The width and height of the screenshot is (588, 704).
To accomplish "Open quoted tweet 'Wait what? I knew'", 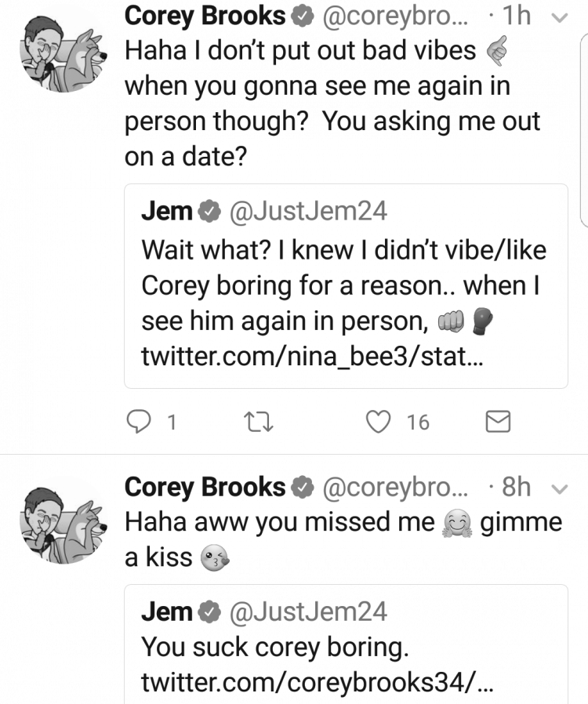I will (x=346, y=286).
